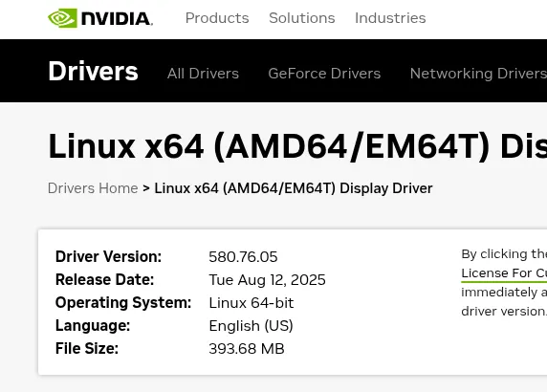The height and width of the screenshot is (392, 547).
Task: Click the Driver Version label
Action: 108,256
